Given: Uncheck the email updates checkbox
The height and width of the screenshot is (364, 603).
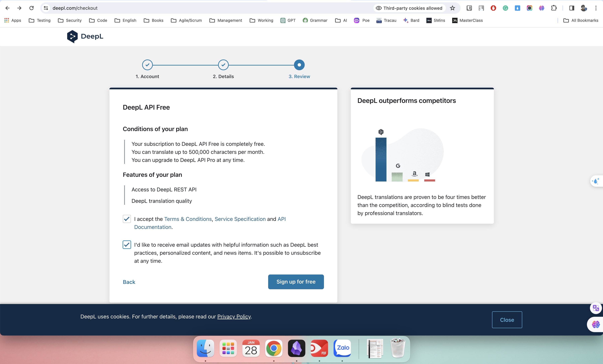Looking at the screenshot, I should click(x=127, y=245).
